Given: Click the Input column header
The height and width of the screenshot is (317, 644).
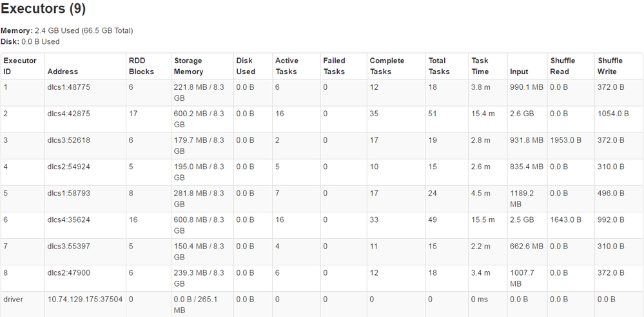Looking at the screenshot, I should (519, 72).
